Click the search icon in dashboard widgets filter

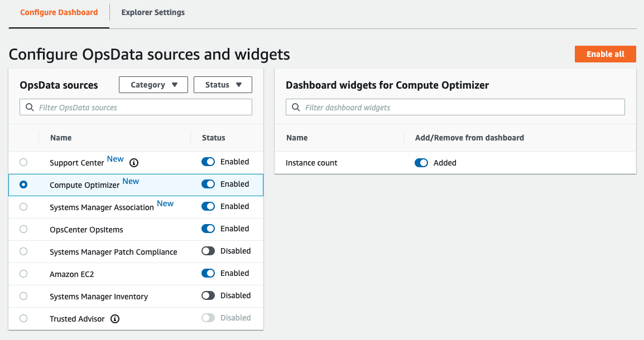click(x=295, y=106)
